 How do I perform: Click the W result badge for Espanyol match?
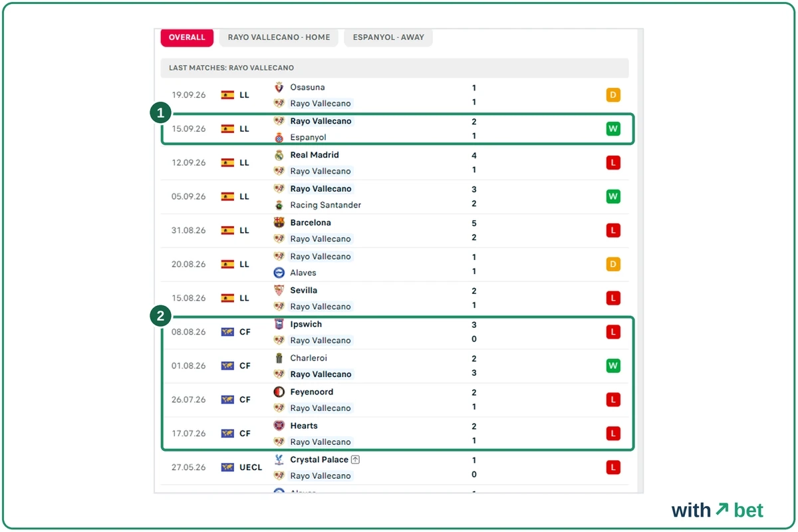[x=613, y=129]
